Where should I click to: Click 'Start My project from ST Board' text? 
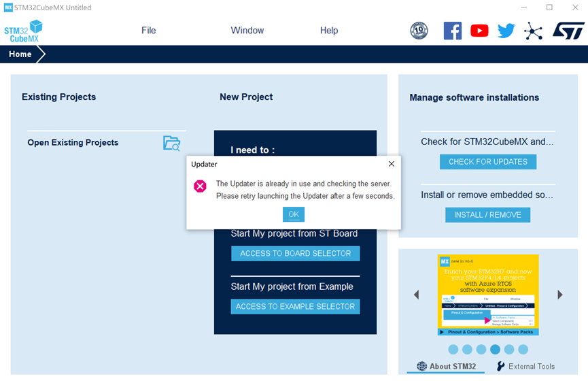pos(294,233)
